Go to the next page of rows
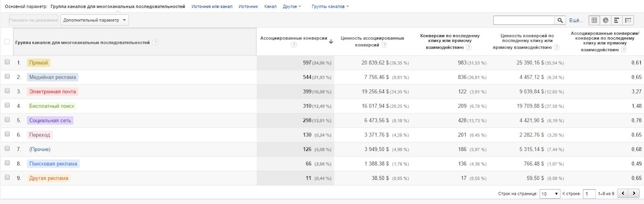 tap(634, 194)
